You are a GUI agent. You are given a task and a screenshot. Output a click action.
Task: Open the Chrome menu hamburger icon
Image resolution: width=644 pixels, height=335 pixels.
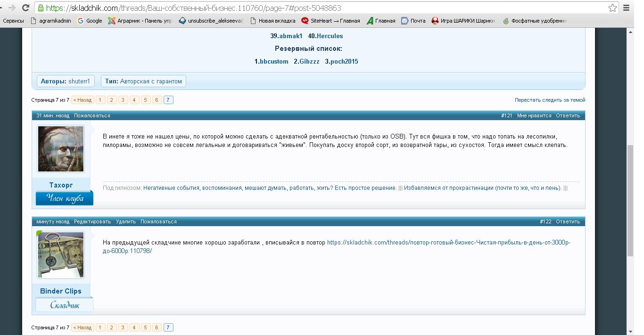(626, 8)
